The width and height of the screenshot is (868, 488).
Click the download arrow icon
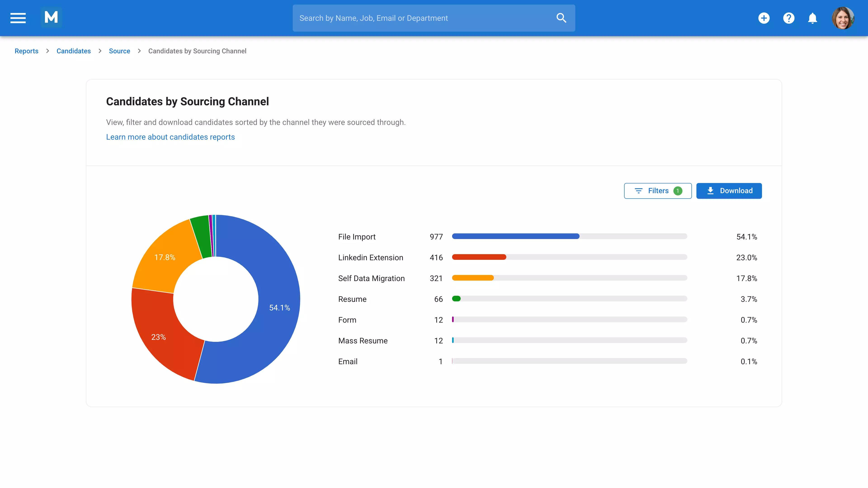(x=711, y=191)
